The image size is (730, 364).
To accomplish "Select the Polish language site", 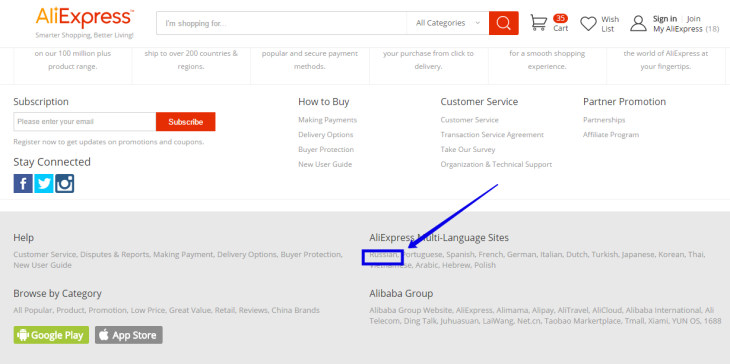I will click(x=485, y=265).
